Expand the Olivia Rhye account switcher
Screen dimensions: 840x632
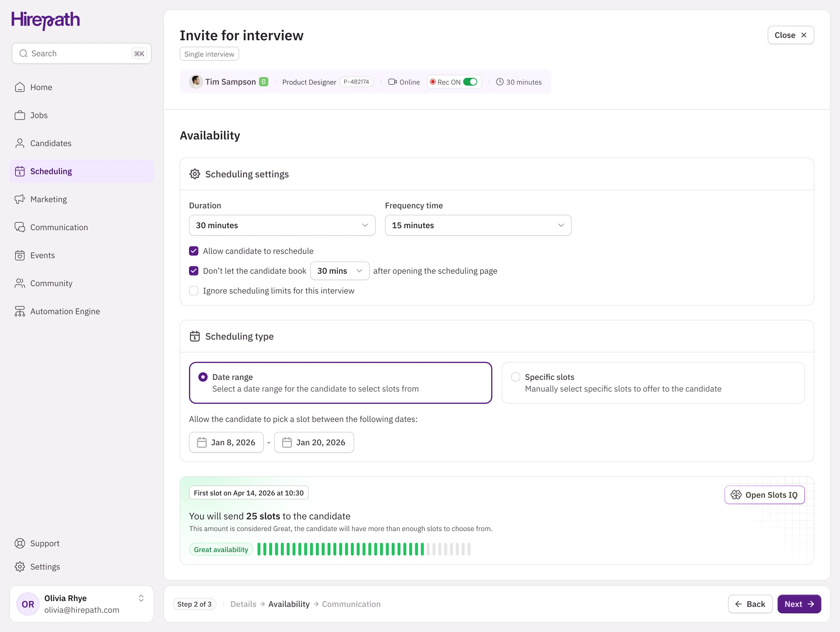[x=141, y=598]
